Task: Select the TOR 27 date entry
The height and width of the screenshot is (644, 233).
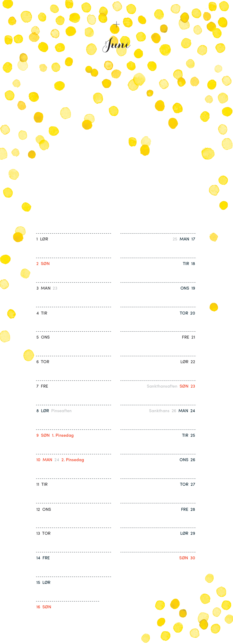Action: tap(188, 484)
